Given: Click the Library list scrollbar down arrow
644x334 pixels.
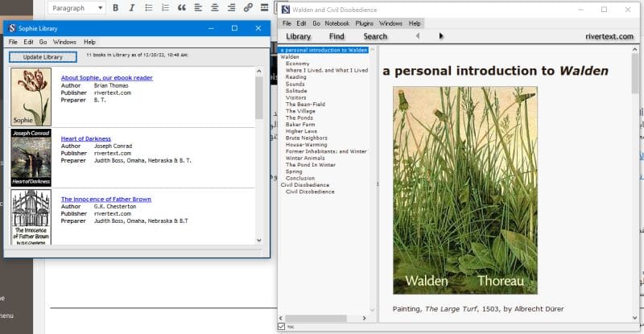Looking at the screenshot, I should (x=259, y=240).
